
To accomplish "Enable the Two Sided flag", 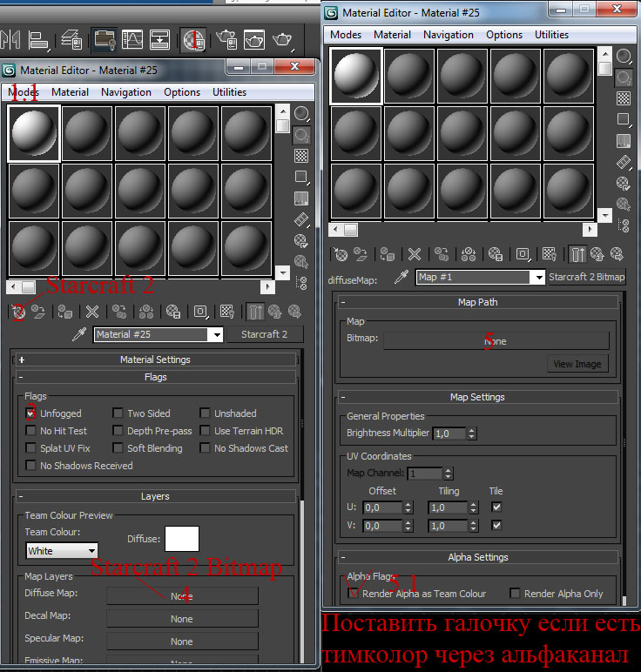I will point(118,413).
